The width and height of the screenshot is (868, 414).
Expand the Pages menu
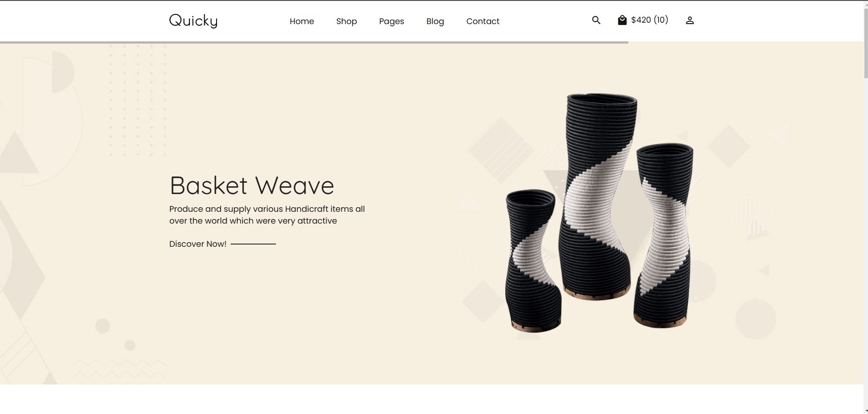tap(391, 21)
